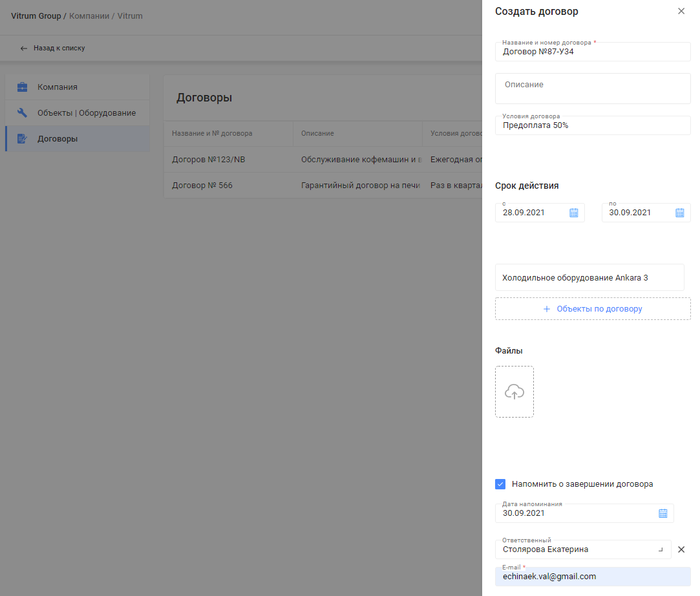Click the Описание text area
Screen dimensions: 700x596
(593, 89)
